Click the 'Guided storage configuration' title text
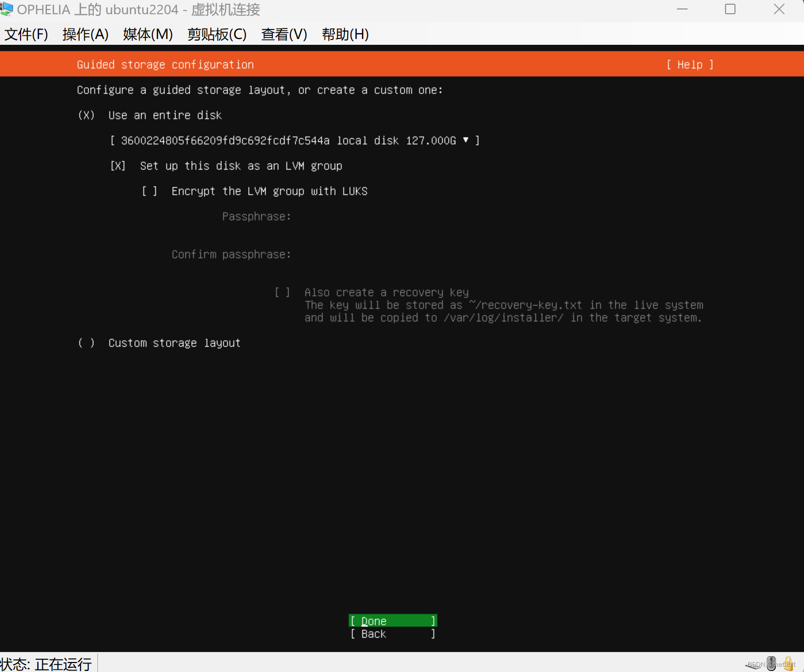 [165, 64]
